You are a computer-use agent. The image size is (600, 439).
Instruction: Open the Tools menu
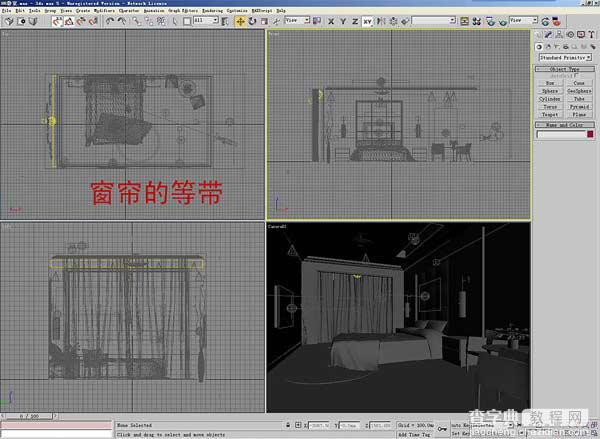pos(34,11)
